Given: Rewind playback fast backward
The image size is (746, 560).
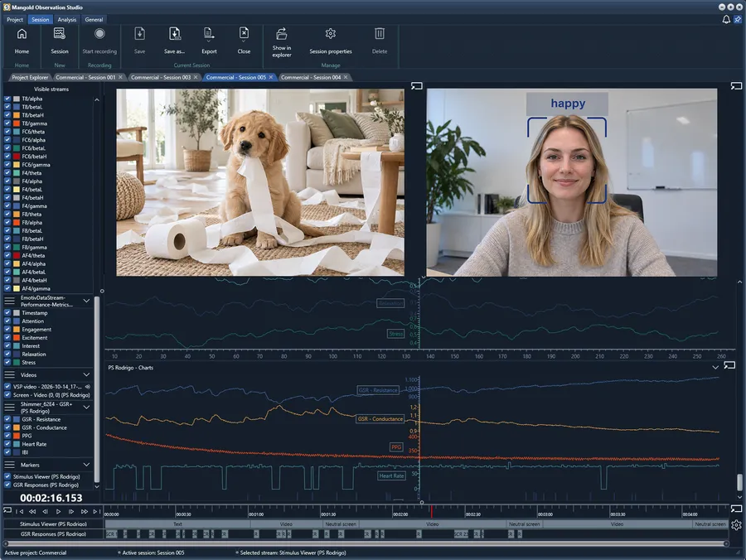Looking at the screenshot, I should click(x=32, y=511).
